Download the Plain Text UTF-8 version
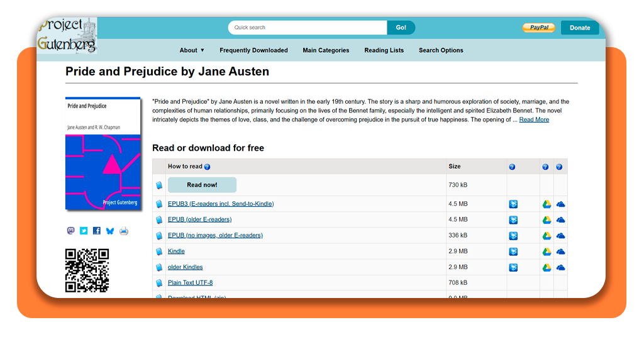Viewport: 644px width, 337px height. point(190,283)
